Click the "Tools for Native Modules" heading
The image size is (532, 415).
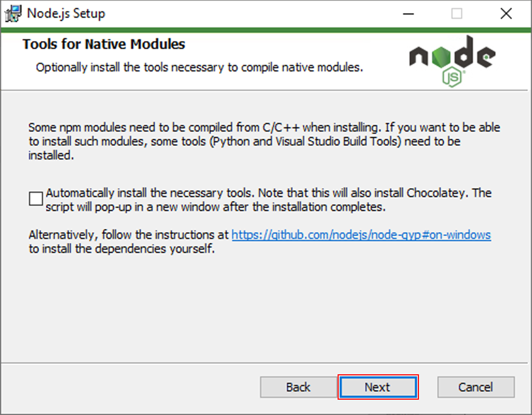(104, 44)
